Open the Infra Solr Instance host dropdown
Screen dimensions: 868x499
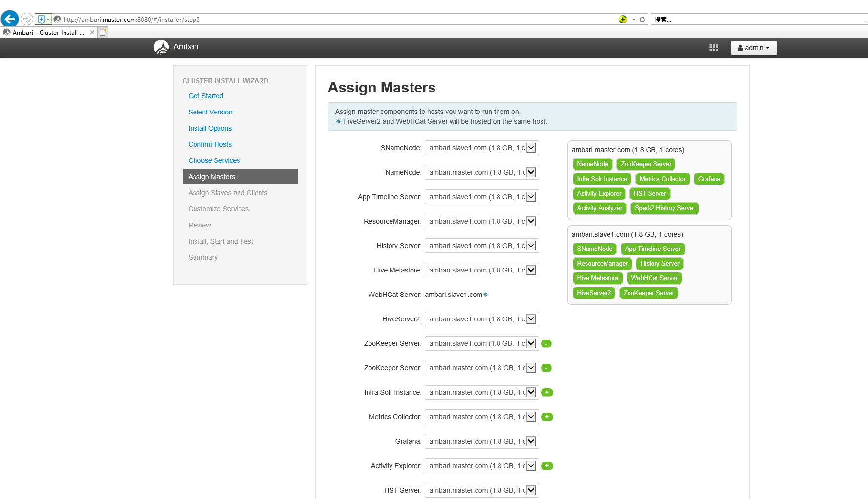point(481,392)
